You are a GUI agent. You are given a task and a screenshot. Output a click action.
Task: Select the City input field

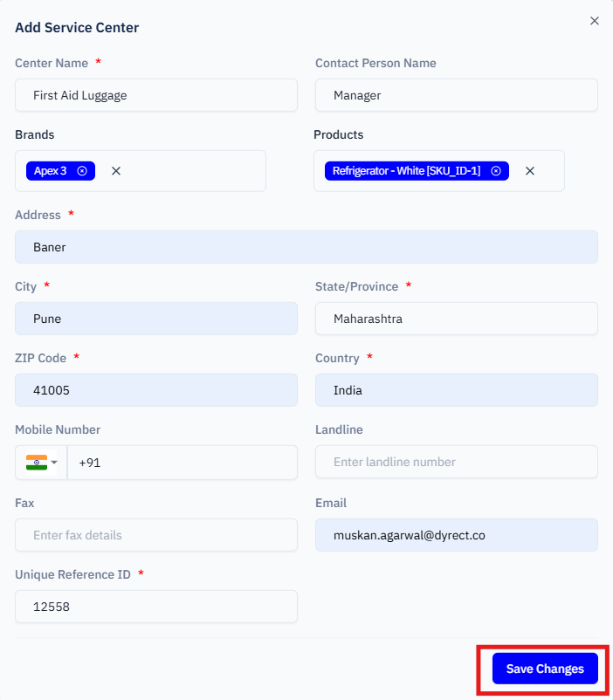pyautogui.click(x=156, y=319)
